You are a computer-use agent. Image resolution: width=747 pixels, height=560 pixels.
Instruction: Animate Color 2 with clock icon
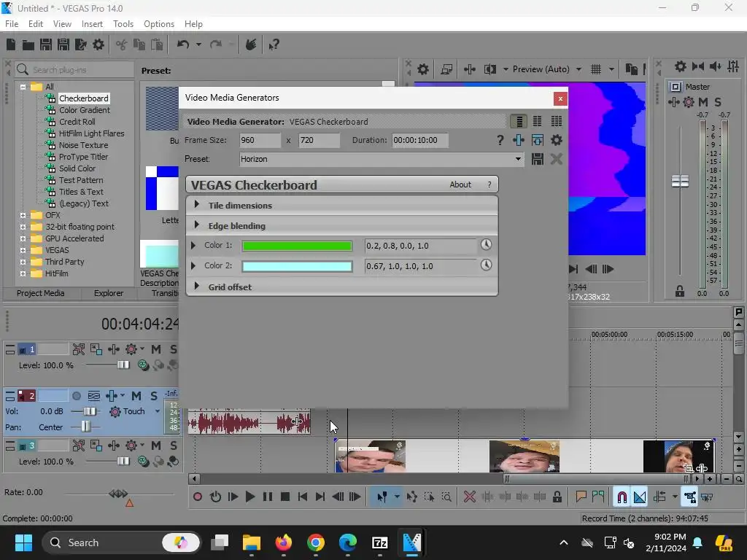[x=486, y=265]
